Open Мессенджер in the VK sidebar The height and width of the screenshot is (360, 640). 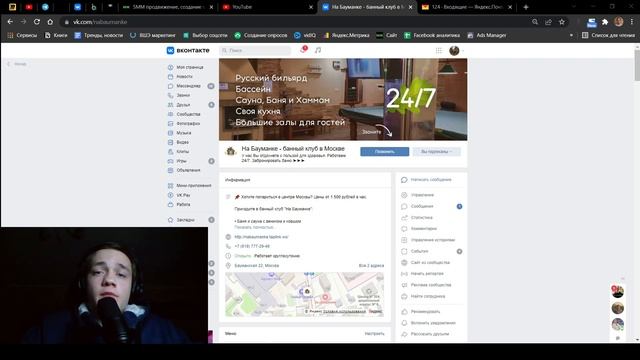tap(184, 86)
